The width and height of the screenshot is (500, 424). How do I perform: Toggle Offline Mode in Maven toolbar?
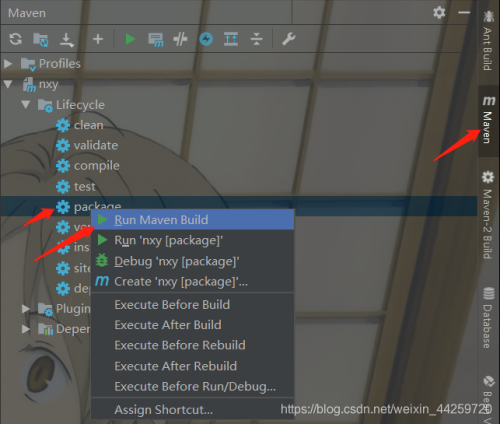click(x=180, y=39)
